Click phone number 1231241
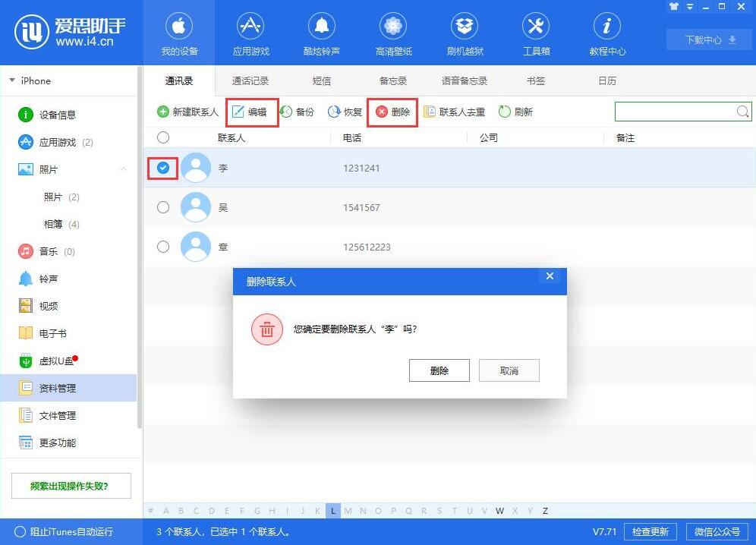 pyautogui.click(x=361, y=169)
